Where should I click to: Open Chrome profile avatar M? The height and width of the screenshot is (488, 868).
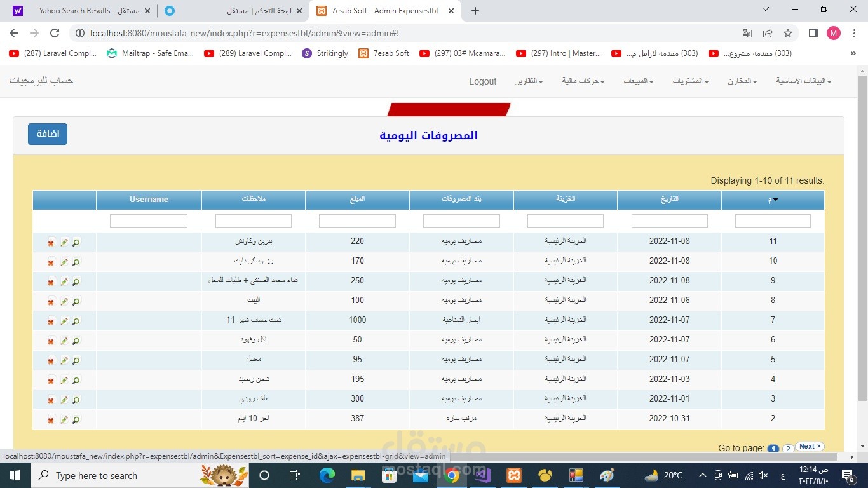pyautogui.click(x=834, y=33)
